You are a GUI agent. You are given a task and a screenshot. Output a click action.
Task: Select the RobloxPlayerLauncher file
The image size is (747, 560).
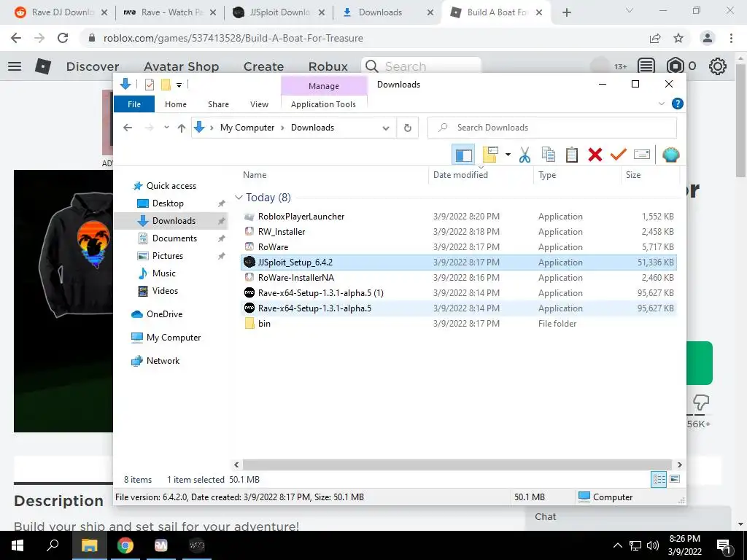(x=458, y=217)
